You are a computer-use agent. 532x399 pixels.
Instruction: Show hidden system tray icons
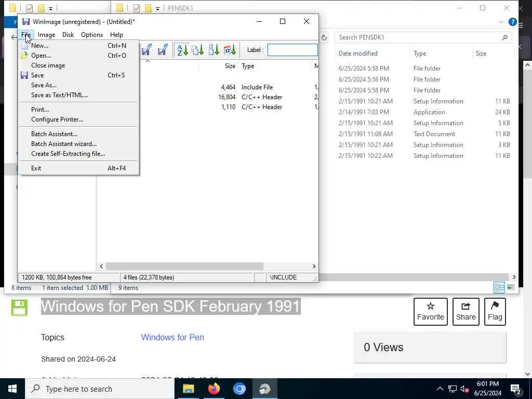coord(440,389)
